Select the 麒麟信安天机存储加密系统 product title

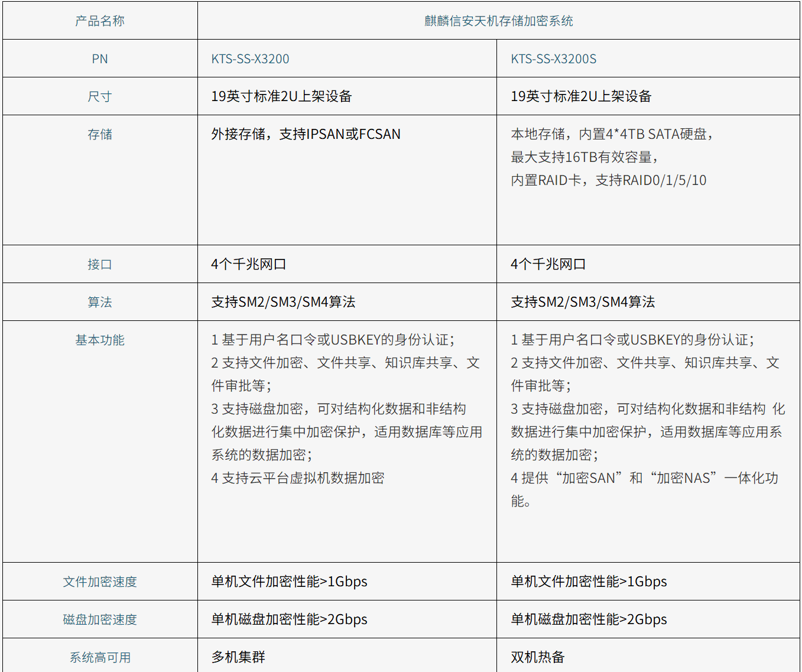click(499, 21)
